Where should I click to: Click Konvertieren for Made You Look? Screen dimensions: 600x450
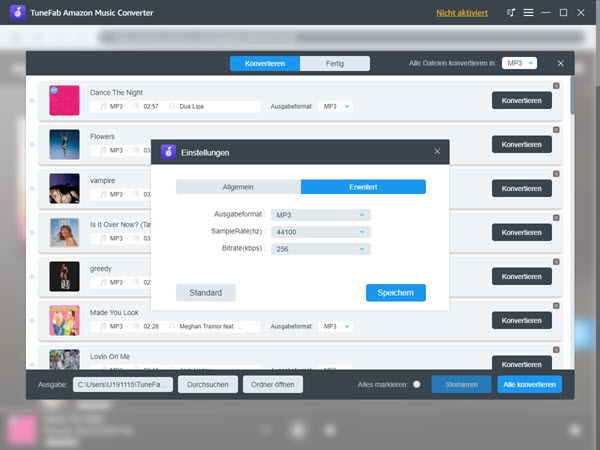click(x=522, y=320)
